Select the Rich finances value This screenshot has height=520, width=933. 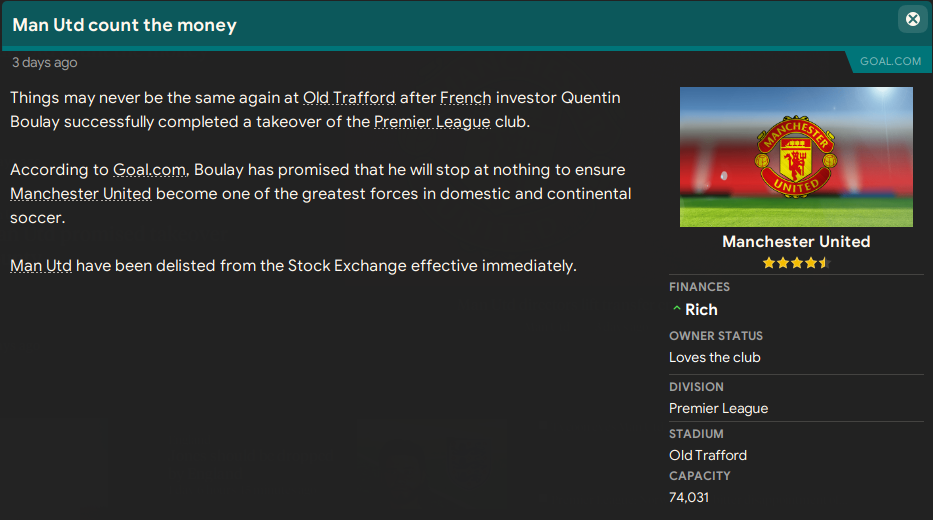(x=701, y=310)
